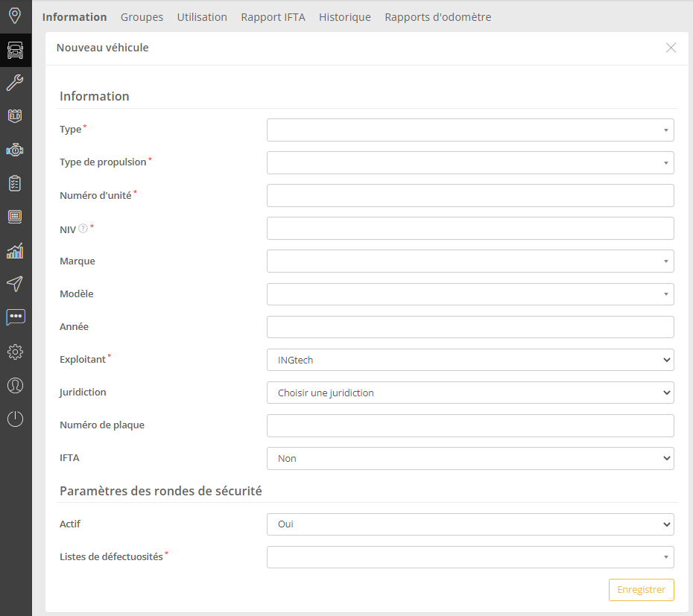Viewport: 693px width, 616px height.
Task: Close the Nouveau véhicule dialog
Action: pyautogui.click(x=671, y=48)
